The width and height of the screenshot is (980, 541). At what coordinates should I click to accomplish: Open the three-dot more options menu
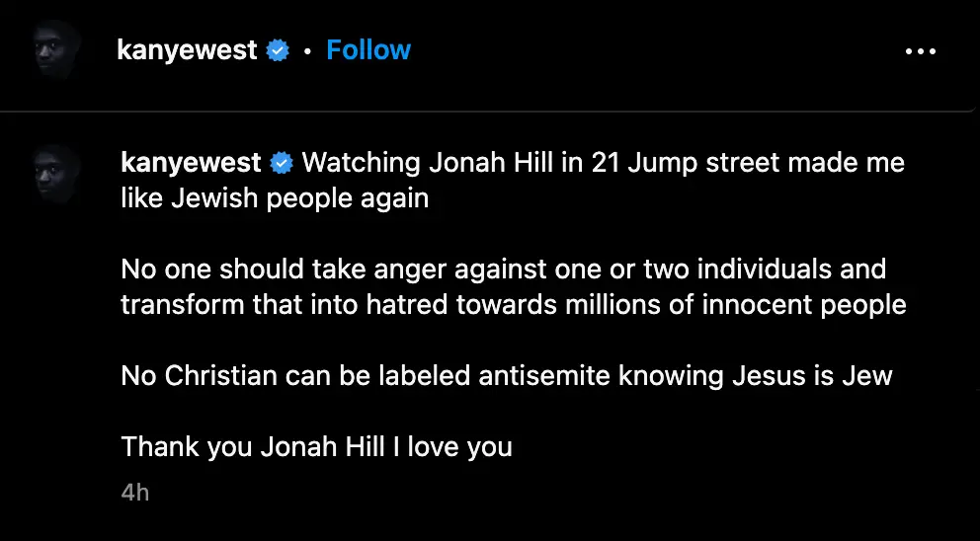pos(920,51)
